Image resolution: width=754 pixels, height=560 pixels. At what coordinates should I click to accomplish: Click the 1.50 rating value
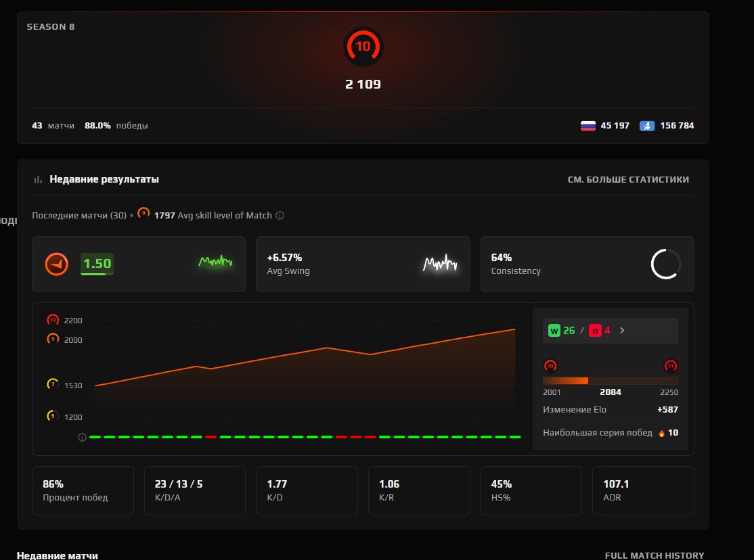pyautogui.click(x=97, y=263)
